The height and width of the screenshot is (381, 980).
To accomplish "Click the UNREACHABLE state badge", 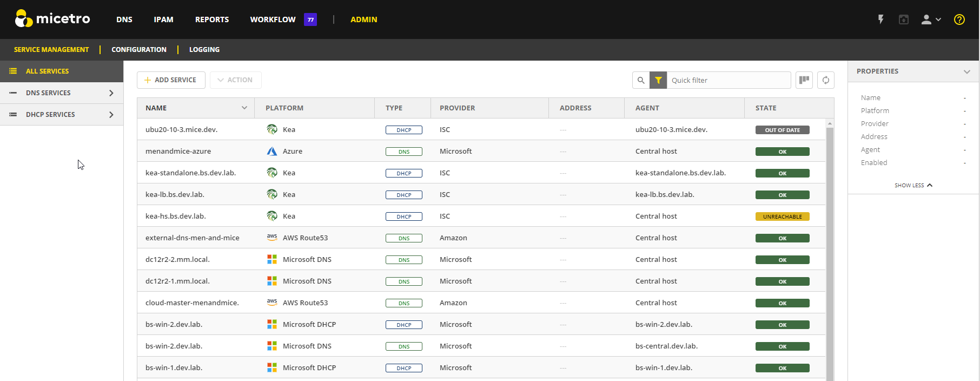I will [x=783, y=216].
